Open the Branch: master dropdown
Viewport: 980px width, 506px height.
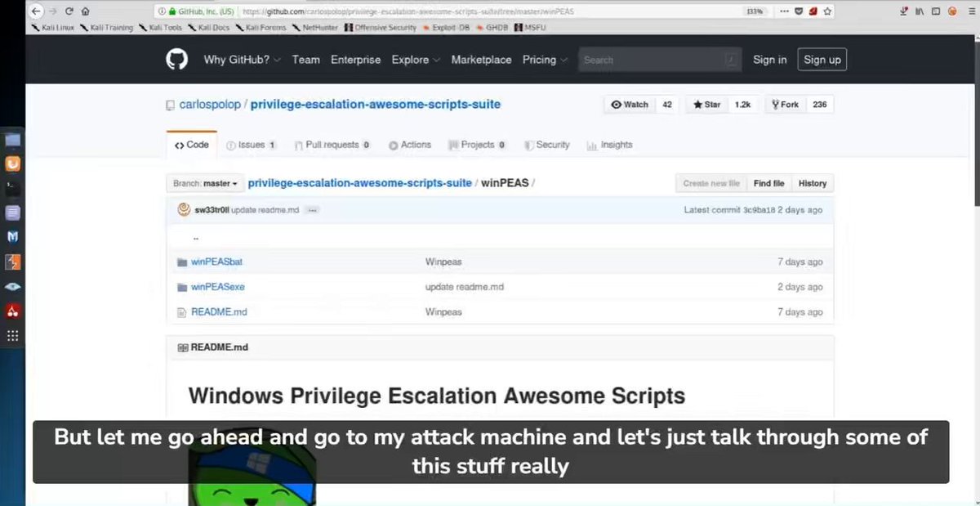205,183
